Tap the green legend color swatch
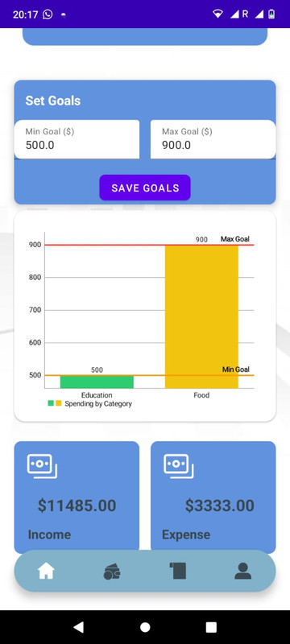 [51, 403]
